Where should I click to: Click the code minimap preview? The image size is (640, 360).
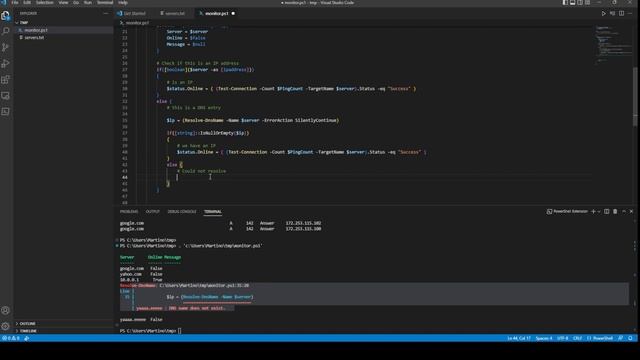point(613,44)
